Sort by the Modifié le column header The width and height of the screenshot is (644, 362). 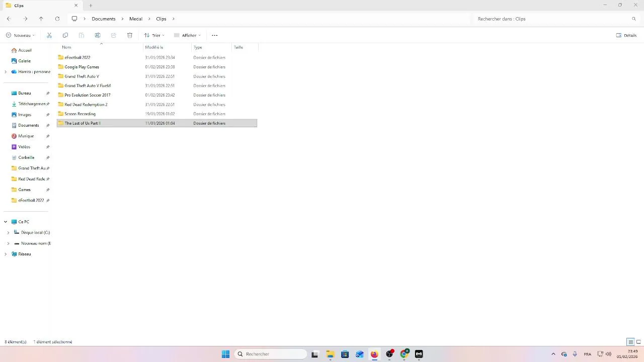click(168, 47)
